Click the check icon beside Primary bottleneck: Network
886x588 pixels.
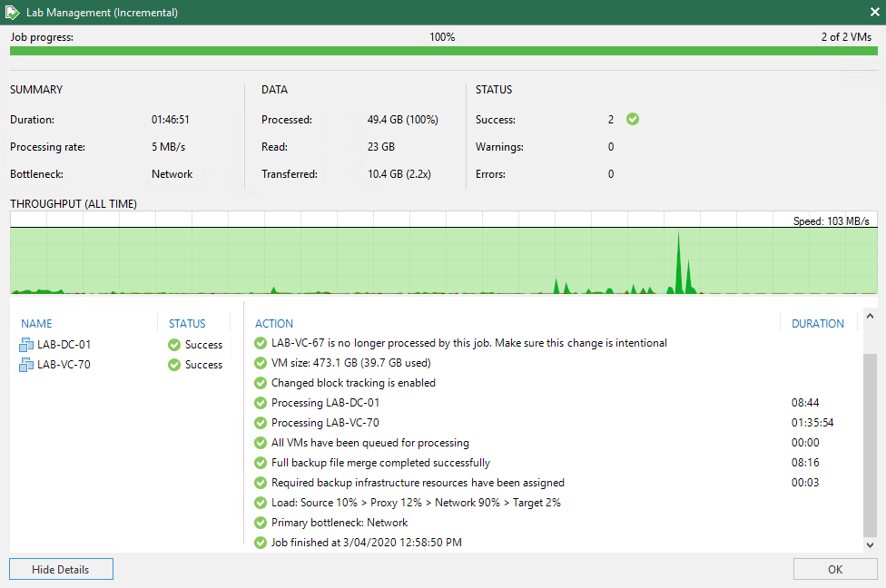[261, 523]
